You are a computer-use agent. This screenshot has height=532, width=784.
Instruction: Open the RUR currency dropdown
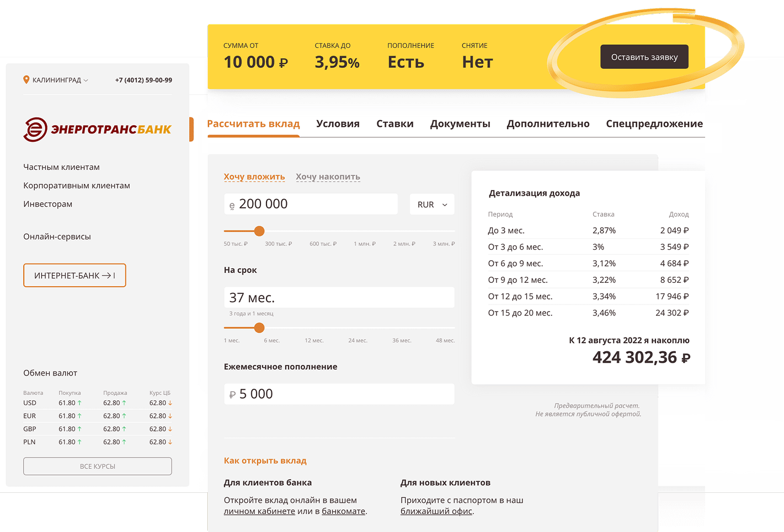coord(432,205)
